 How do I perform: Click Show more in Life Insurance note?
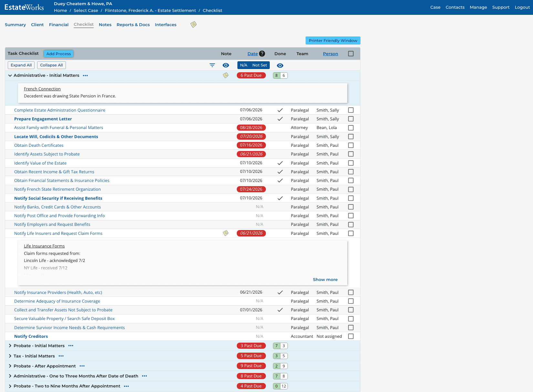click(x=325, y=280)
